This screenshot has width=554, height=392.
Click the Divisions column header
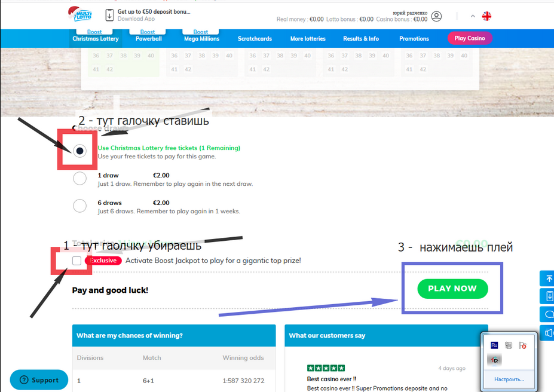(x=90, y=358)
